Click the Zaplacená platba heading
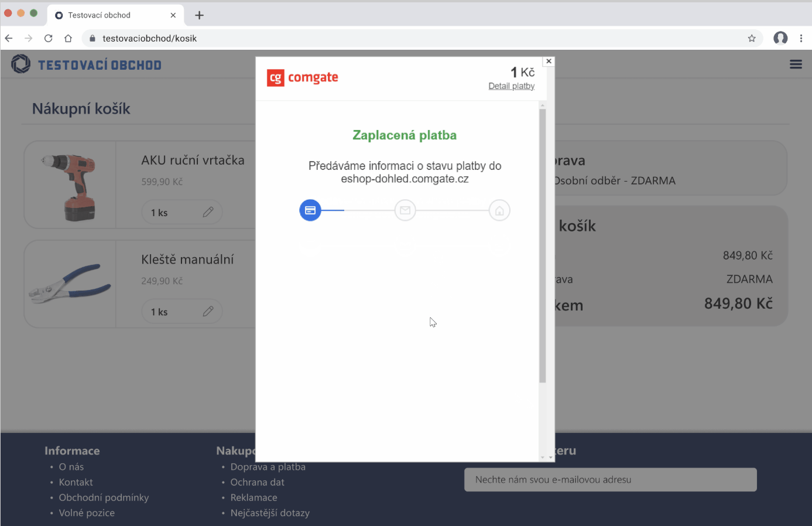Screen dimensions: 812x526 (x=405, y=135)
